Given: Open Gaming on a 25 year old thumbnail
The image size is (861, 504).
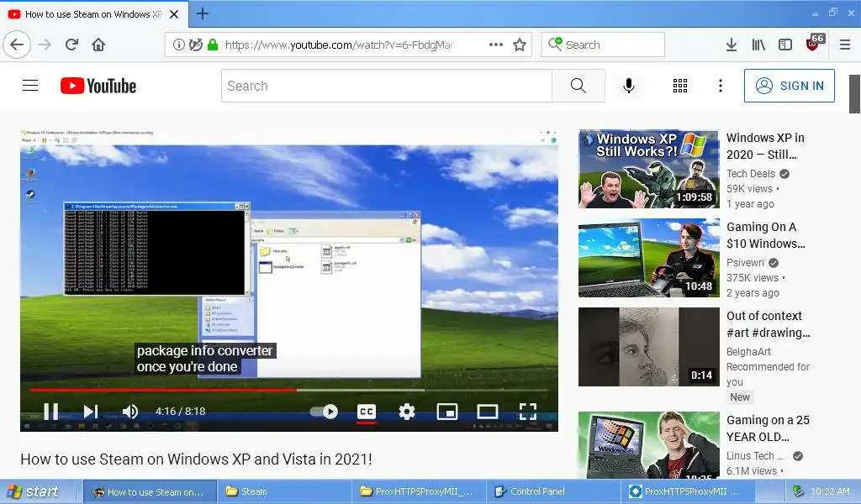Looking at the screenshot, I should click(x=648, y=445).
